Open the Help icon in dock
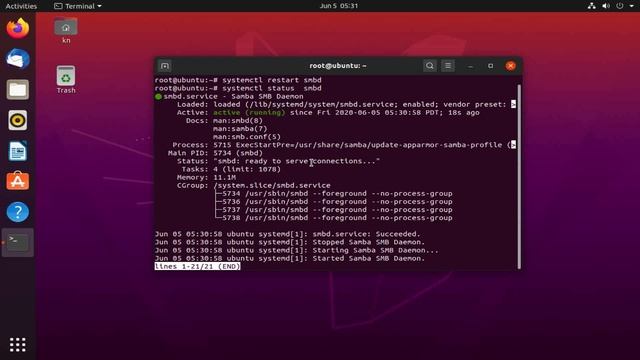640x360 pixels. point(18,212)
